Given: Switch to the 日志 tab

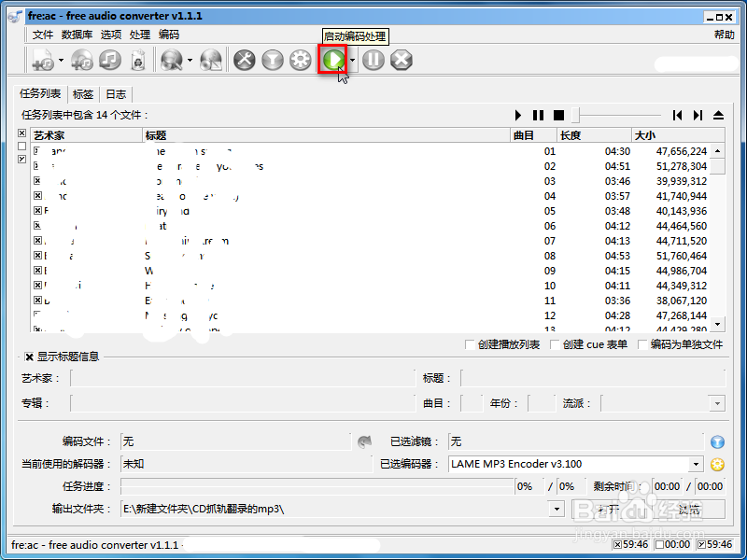Looking at the screenshot, I should tap(117, 93).
